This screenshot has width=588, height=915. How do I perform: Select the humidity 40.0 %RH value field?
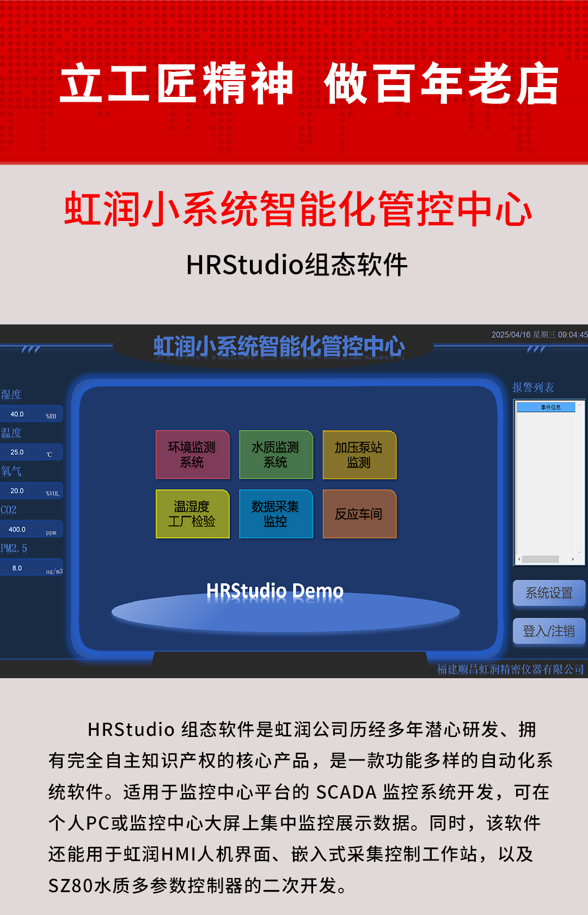click(31, 414)
